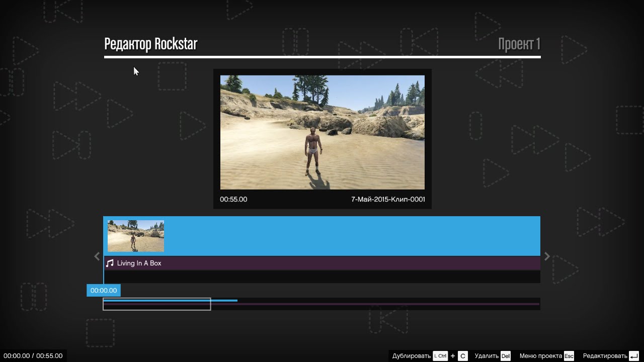Select the beach clip thumbnail in timeline

pyautogui.click(x=136, y=236)
